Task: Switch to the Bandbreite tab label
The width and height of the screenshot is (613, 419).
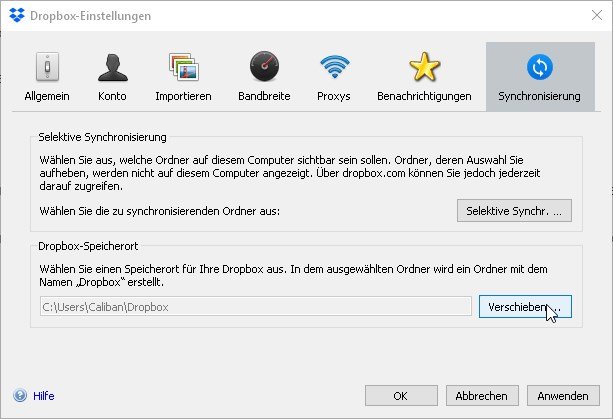Action: (264, 96)
